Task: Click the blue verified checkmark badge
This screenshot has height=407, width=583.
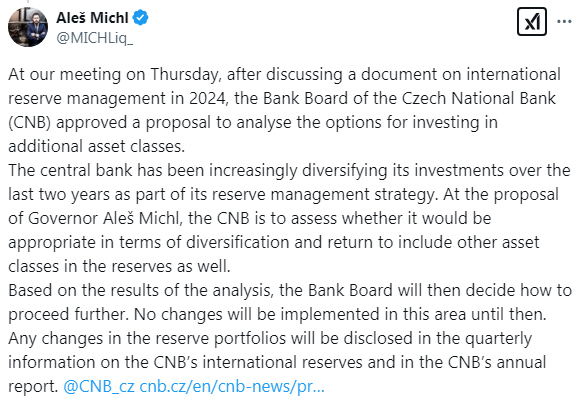Action: 141,17
